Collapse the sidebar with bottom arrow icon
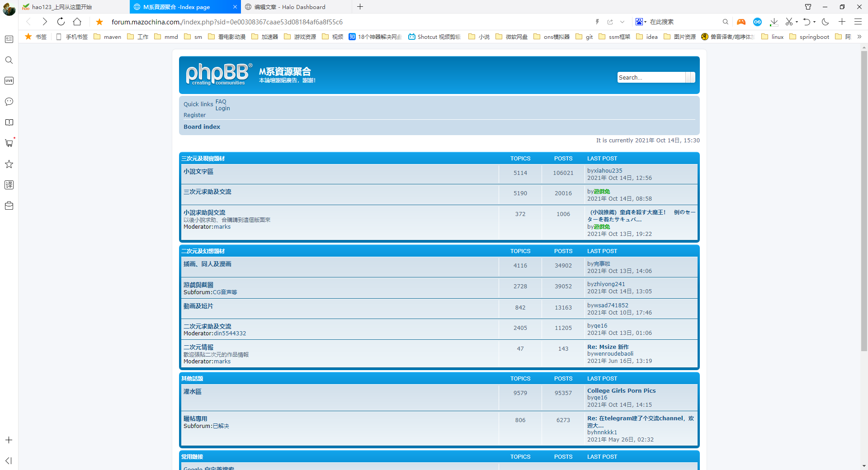 (9, 461)
